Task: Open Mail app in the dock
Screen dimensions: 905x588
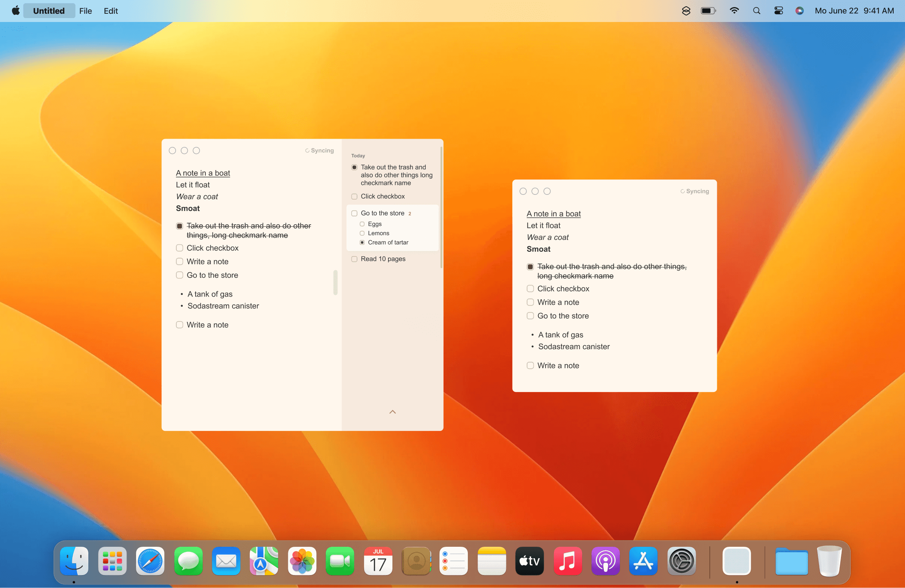Action: tap(226, 561)
